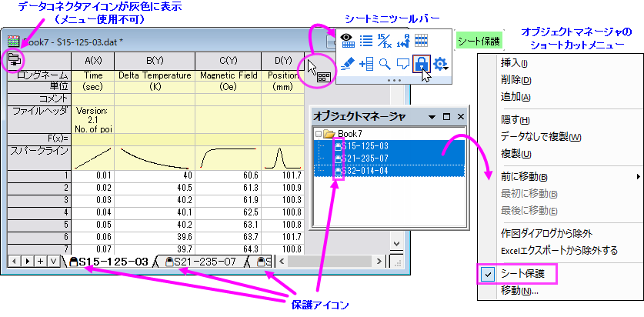The width and height of the screenshot is (644, 317).
Task: Click the ロングネーム row label
Action: pos(39,75)
